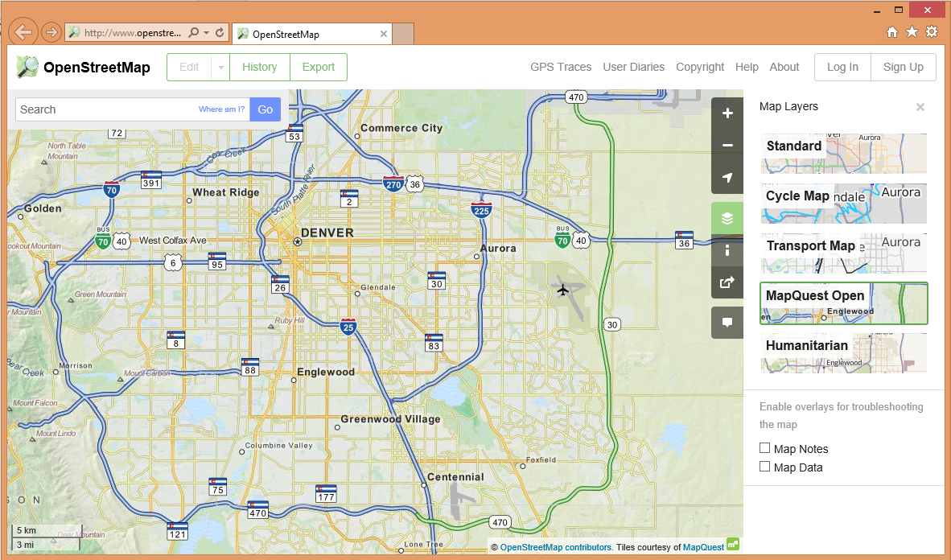This screenshot has width=951, height=560.
Task: Click the Wheat Ridge label on map
Action: tap(225, 192)
